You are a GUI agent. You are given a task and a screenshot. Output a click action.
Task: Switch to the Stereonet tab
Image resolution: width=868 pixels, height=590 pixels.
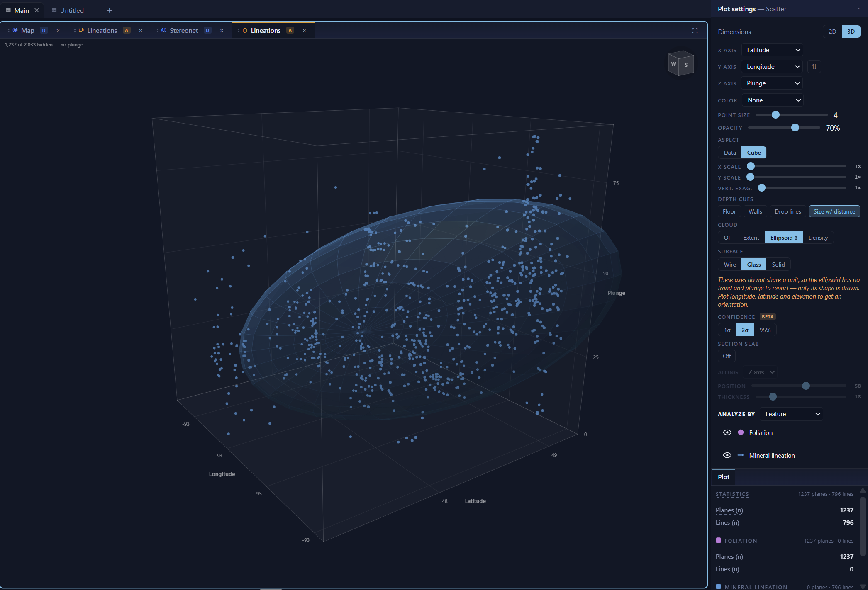[184, 31]
